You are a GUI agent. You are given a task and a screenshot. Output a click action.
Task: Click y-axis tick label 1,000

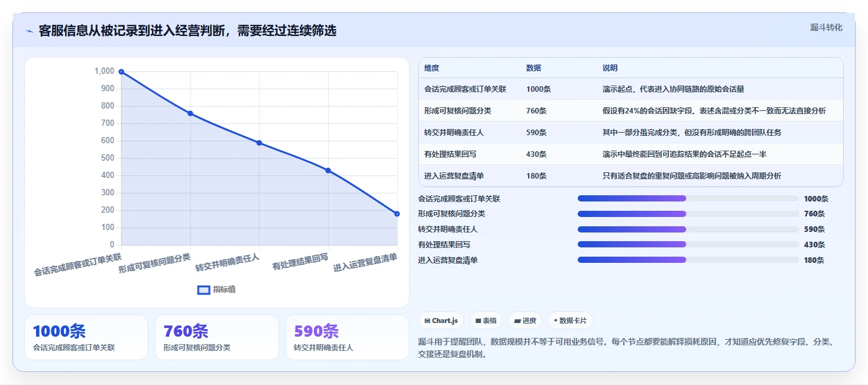104,71
